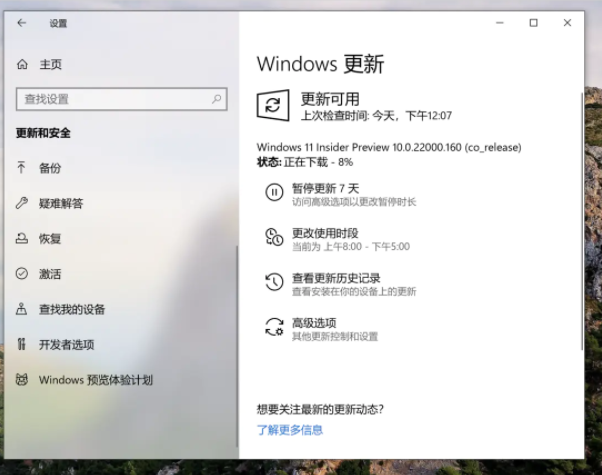Image resolution: width=602 pixels, height=475 pixels.
Task: Open 查看更新历史记录
Action: (336, 278)
